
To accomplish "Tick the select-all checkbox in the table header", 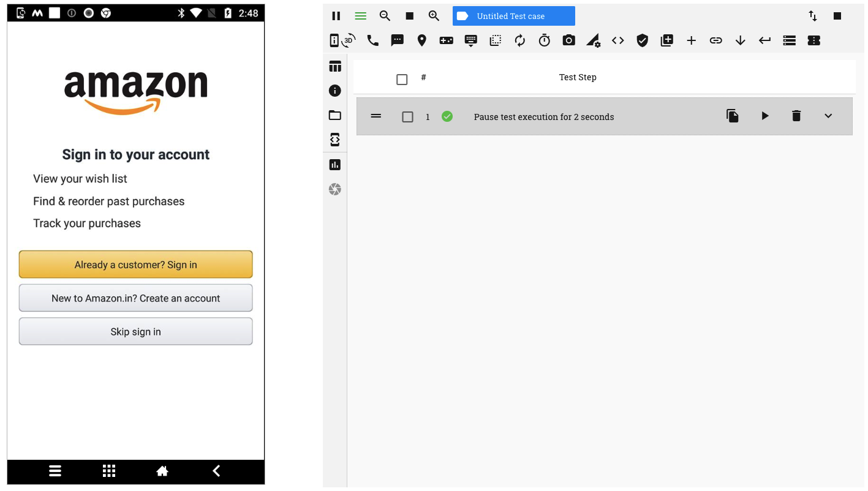I will point(402,80).
